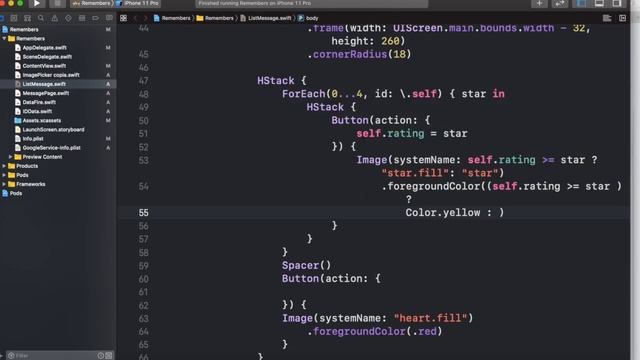Expand the Products folder
The width and height of the screenshot is (640, 360).
pyautogui.click(x=4, y=166)
